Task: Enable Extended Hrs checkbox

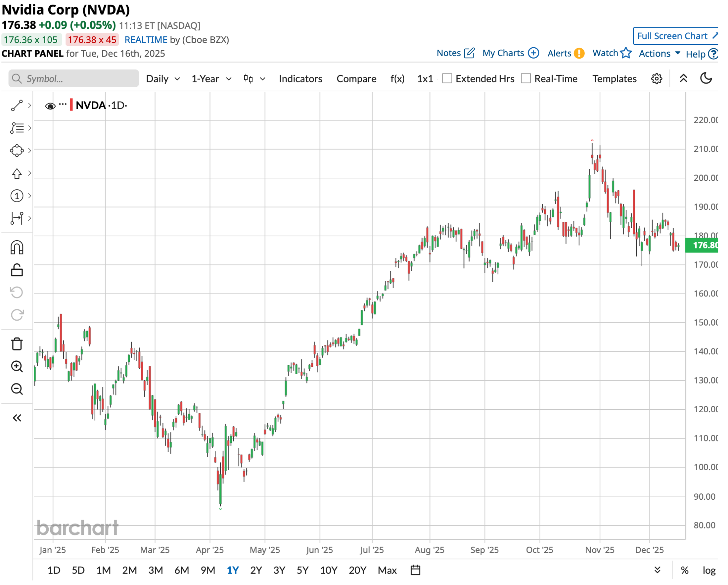Action: 447,79
